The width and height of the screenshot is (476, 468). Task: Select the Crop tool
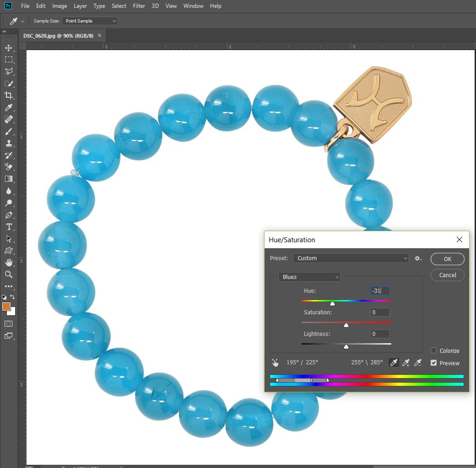pyautogui.click(x=9, y=95)
